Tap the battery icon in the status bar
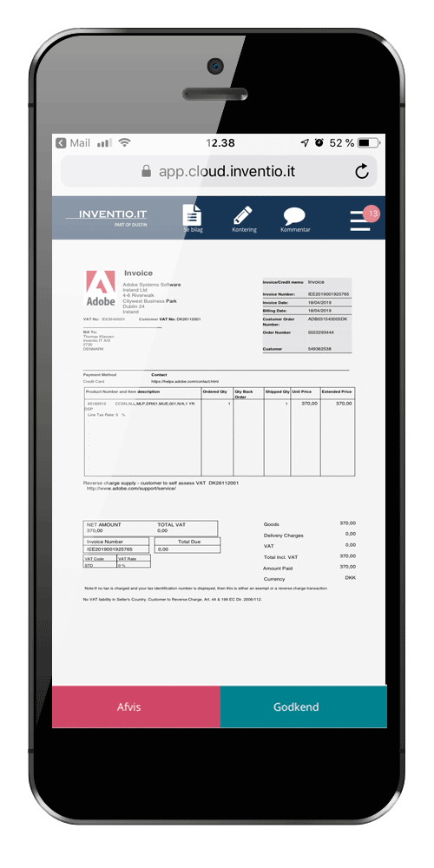434x868 pixels. (x=369, y=143)
